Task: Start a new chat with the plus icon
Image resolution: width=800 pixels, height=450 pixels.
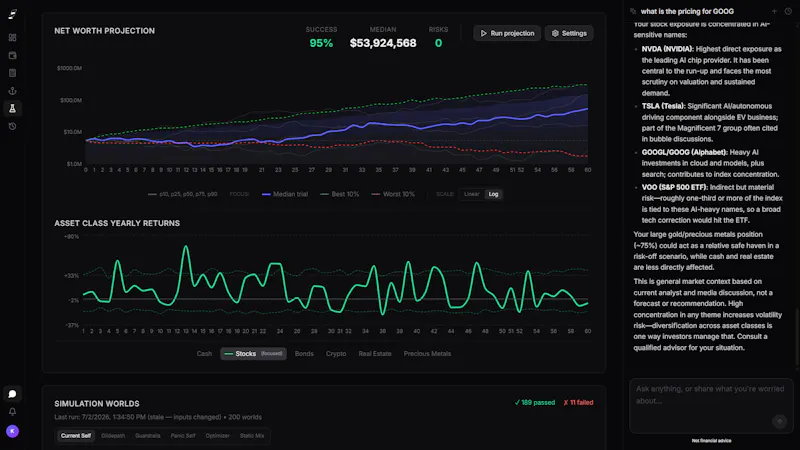Action: pyautogui.click(x=774, y=11)
